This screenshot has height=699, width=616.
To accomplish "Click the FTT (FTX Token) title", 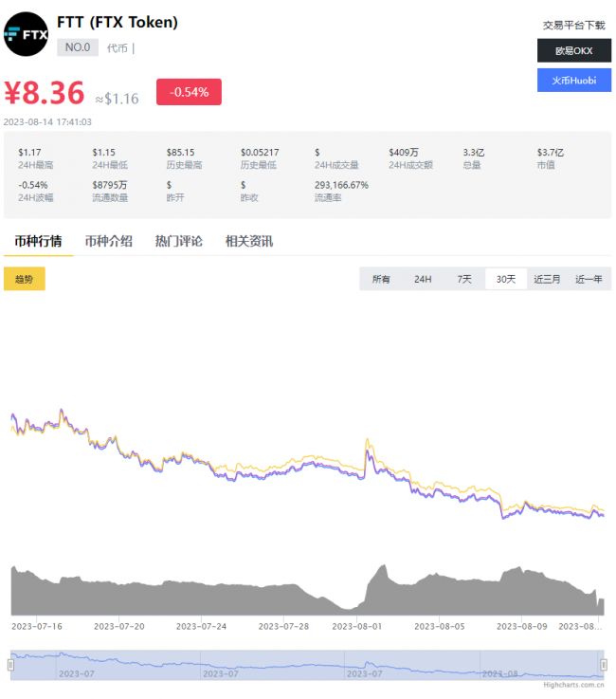I will click(x=118, y=23).
